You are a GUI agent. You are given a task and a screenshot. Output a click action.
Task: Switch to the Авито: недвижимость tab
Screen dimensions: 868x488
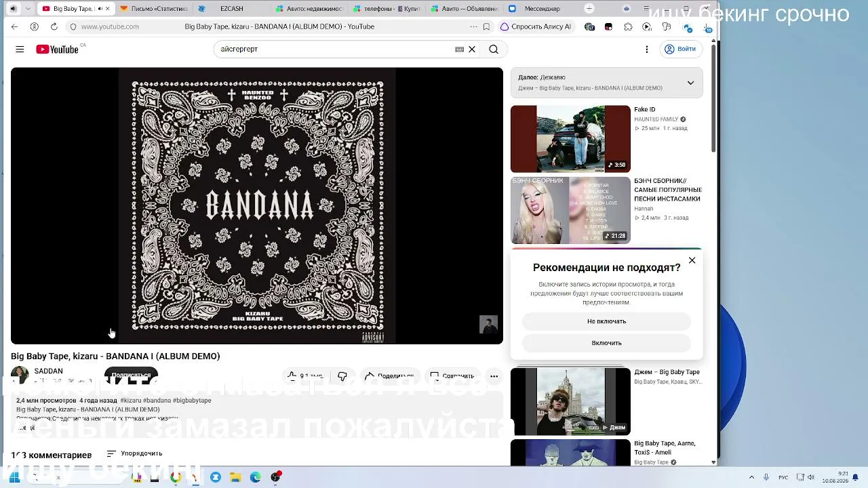pos(309,9)
